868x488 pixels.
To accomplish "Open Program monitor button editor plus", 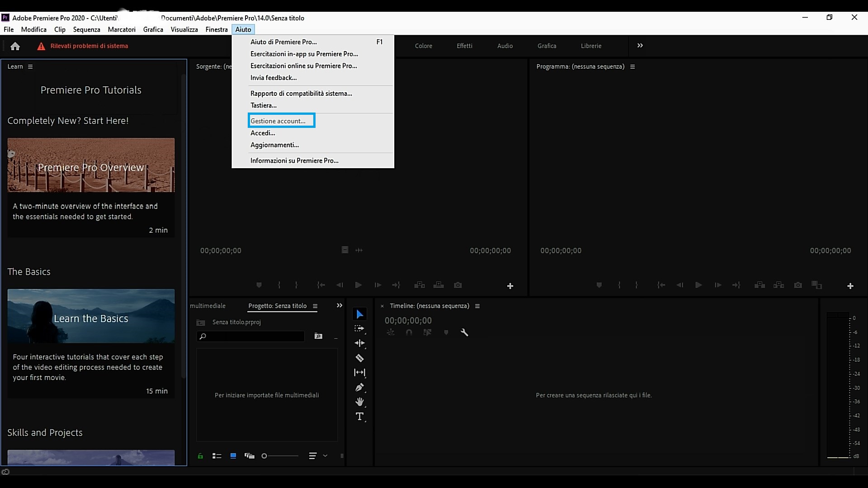I will click(850, 286).
